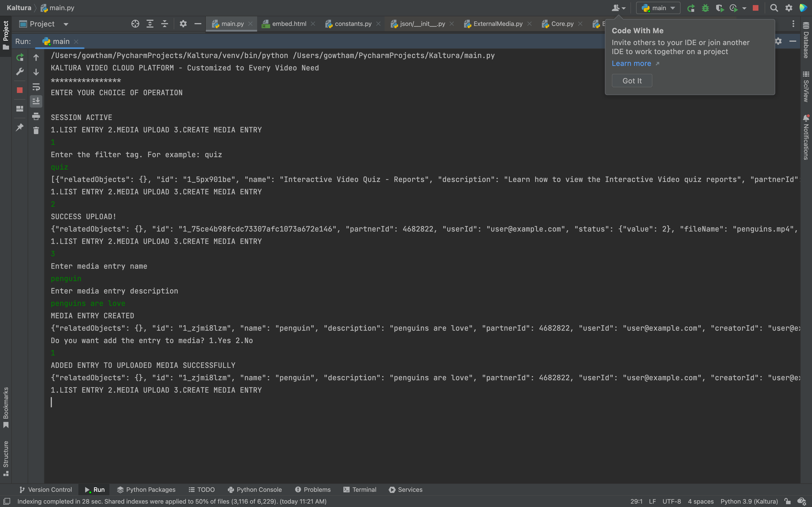Click the Debug bug icon in toolbar

705,8
